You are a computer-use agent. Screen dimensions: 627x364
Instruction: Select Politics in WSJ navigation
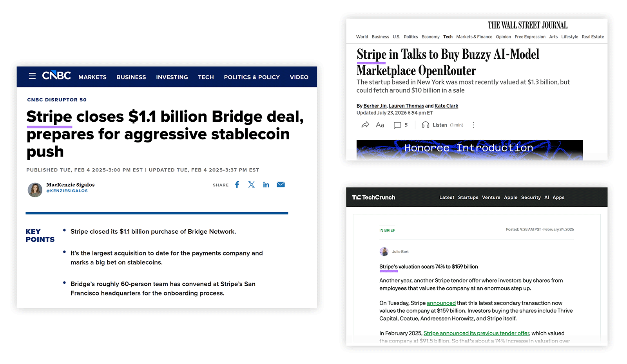[411, 37]
